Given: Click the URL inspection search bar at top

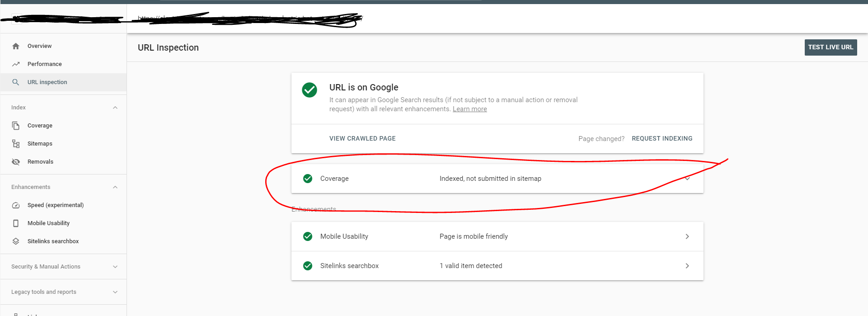Looking at the screenshot, I should click(497, 19).
